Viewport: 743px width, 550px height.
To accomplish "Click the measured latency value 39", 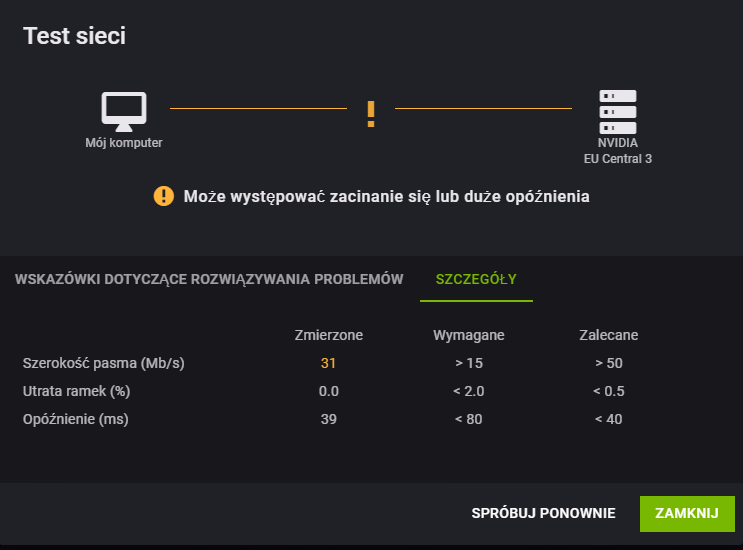I will [328, 419].
